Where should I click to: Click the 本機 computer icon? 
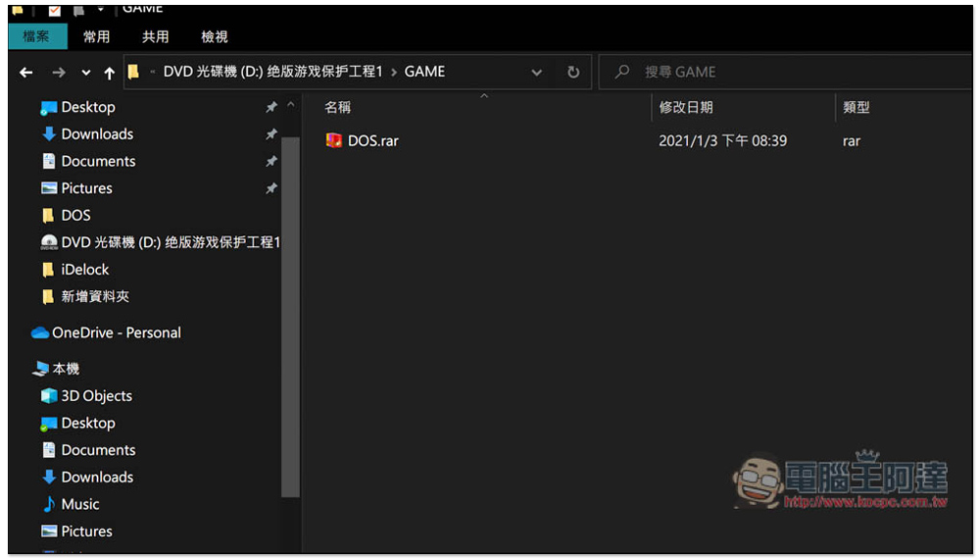pos(40,369)
